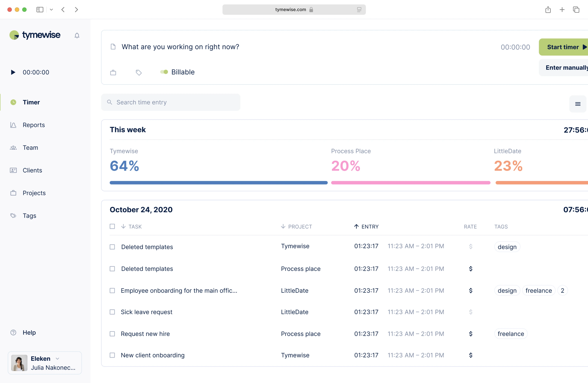Click the Help question mark icon
Viewport: 588px width, 383px height.
click(13, 332)
